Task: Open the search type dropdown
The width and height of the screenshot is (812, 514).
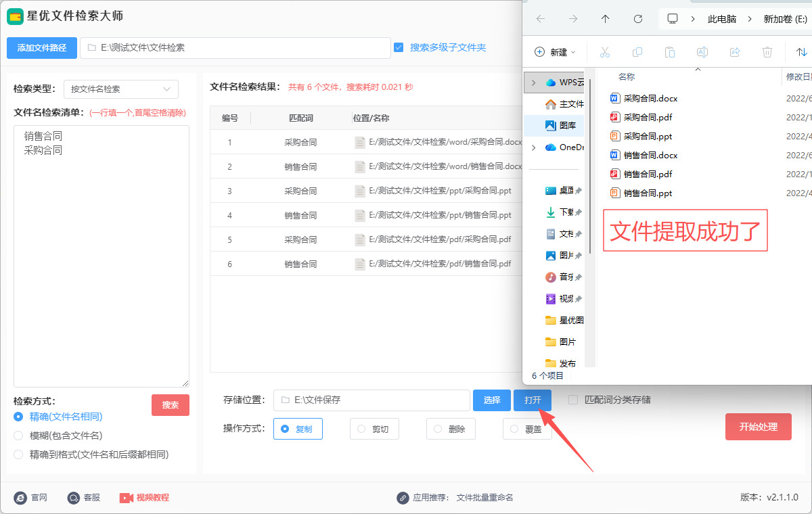Action: click(x=121, y=89)
